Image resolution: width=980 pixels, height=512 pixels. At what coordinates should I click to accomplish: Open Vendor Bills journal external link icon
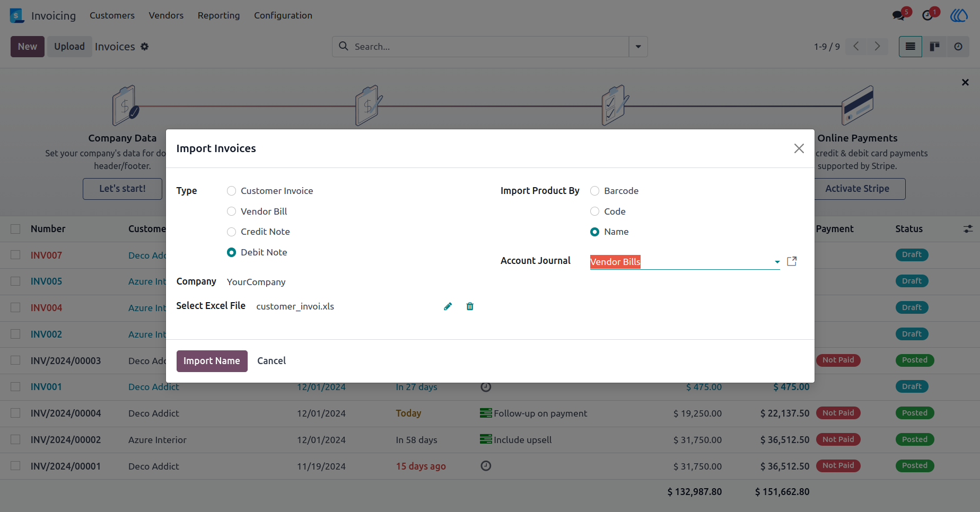click(792, 261)
